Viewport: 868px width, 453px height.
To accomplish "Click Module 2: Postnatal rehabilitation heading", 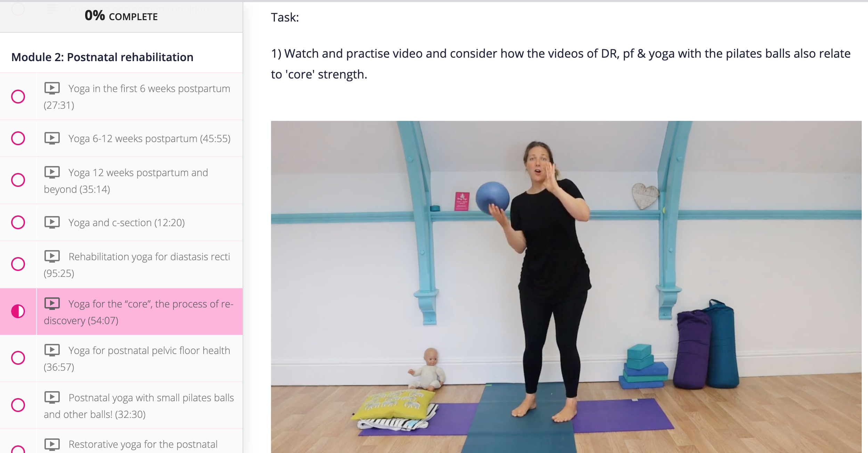I will pyautogui.click(x=102, y=57).
